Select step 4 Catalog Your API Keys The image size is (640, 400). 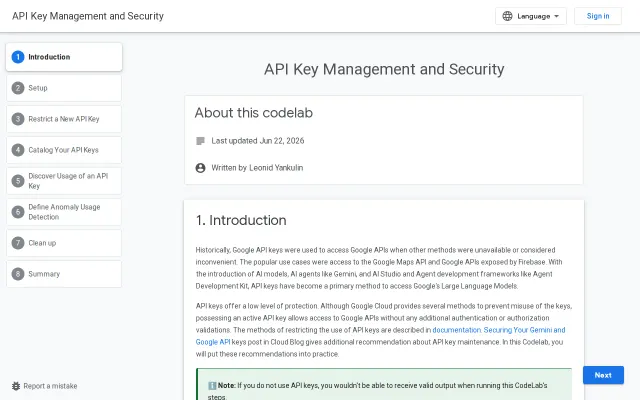(64, 150)
